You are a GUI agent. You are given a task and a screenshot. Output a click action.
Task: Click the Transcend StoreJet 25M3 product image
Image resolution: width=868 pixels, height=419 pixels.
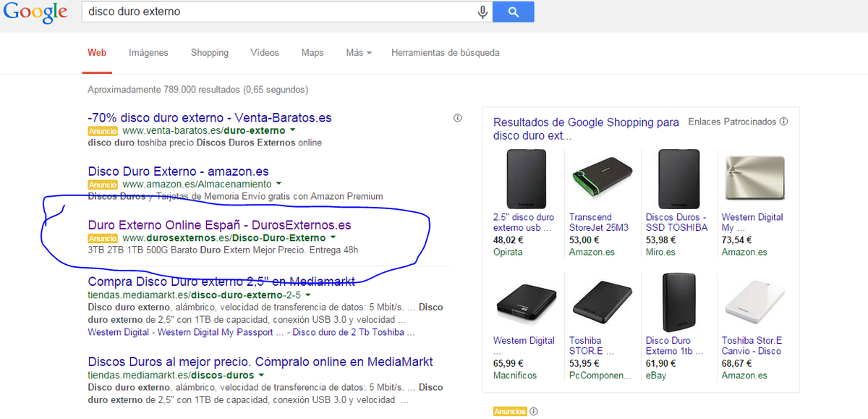pyautogui.click(x=603, y=178)
